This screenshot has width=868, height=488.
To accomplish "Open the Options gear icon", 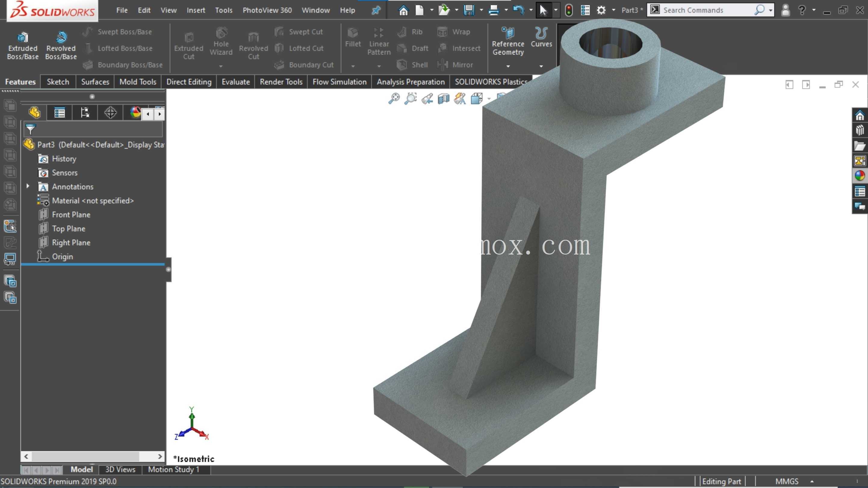I will click(x=601, y=10).
